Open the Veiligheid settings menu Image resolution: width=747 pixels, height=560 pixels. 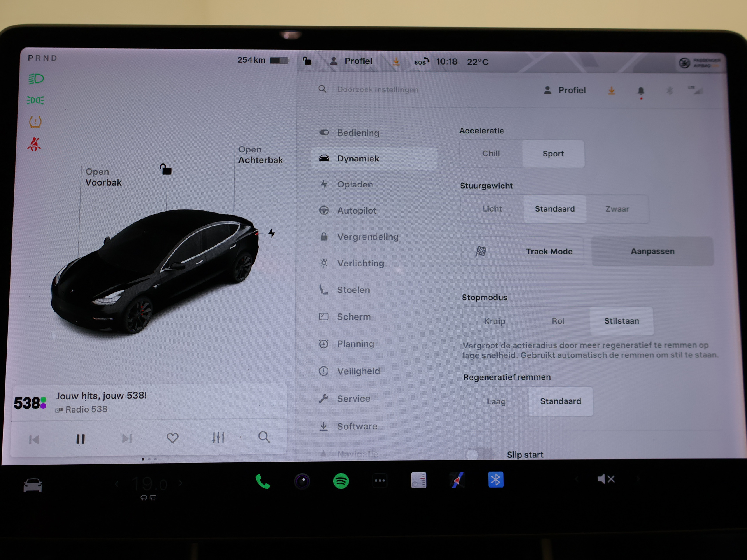pos(374,371)
